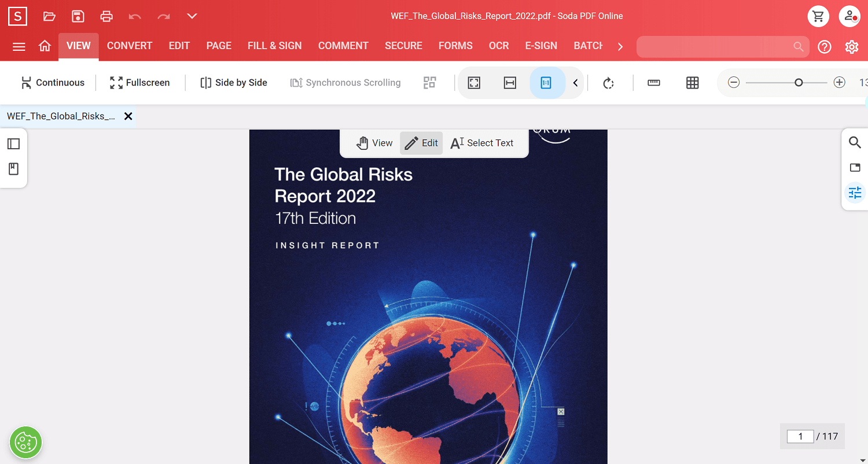The width and height of the screenshot is (868, 464).
Task: Collapse the fit options with left chevron
Action: point(575,83)
